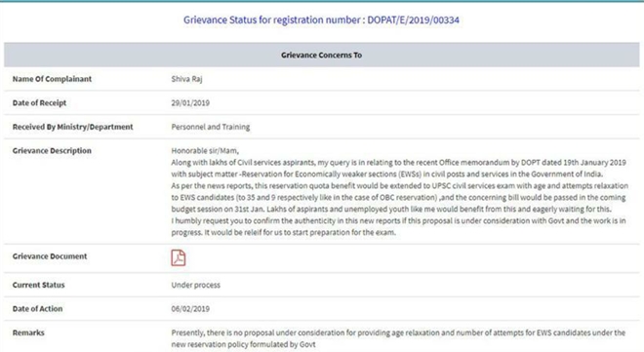Select the complainant name Shiva Raj
Viewport: 644px width, 352px height.
point(187,79)
